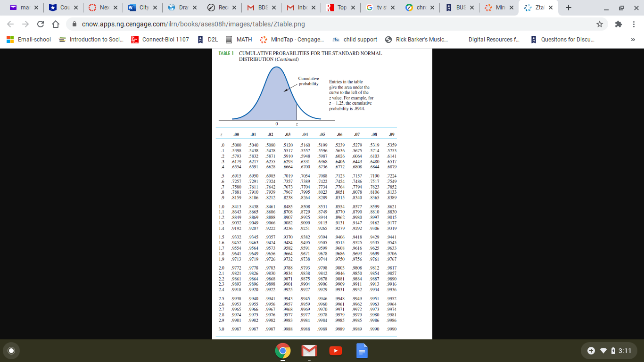Close the Rec tab

click(234, 8)
